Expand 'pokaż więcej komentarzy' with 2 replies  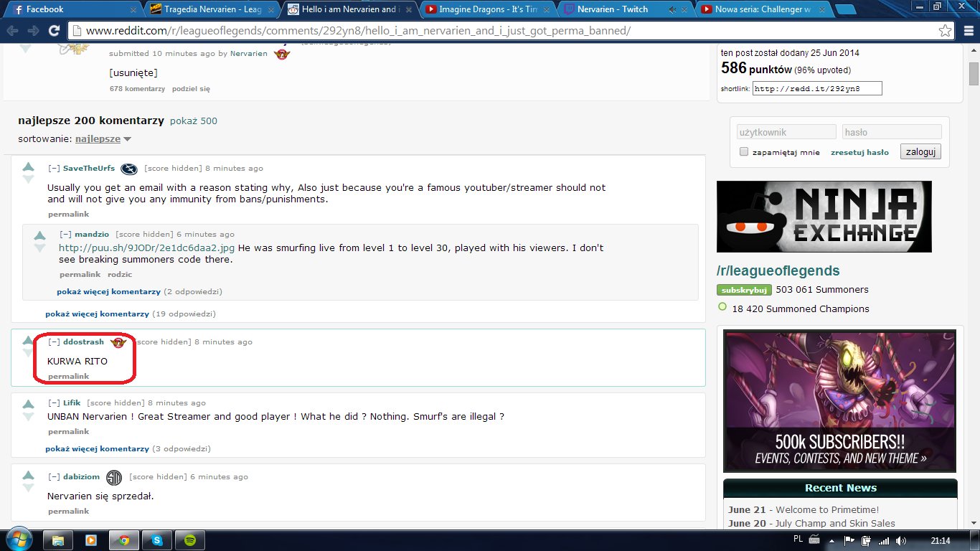click(x=108, y=292)
